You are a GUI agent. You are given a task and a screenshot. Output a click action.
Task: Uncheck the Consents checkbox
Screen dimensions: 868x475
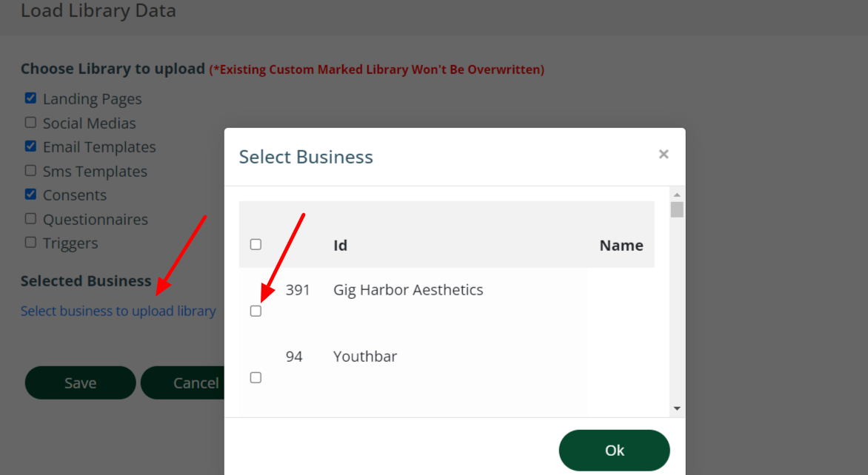(30, 195)
